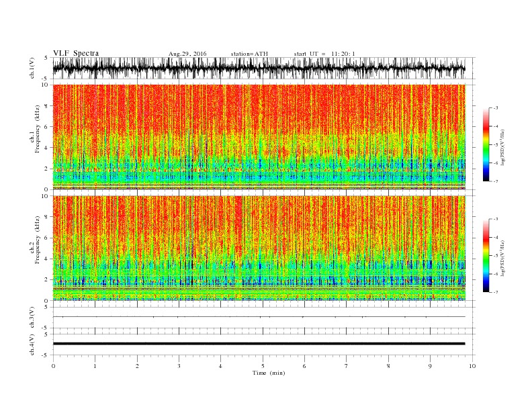Image resolution: width=532 pixels, height=411 pixels.
Task: Click the '-7' value on ch.2 colorbar
Action: (495, 292)
